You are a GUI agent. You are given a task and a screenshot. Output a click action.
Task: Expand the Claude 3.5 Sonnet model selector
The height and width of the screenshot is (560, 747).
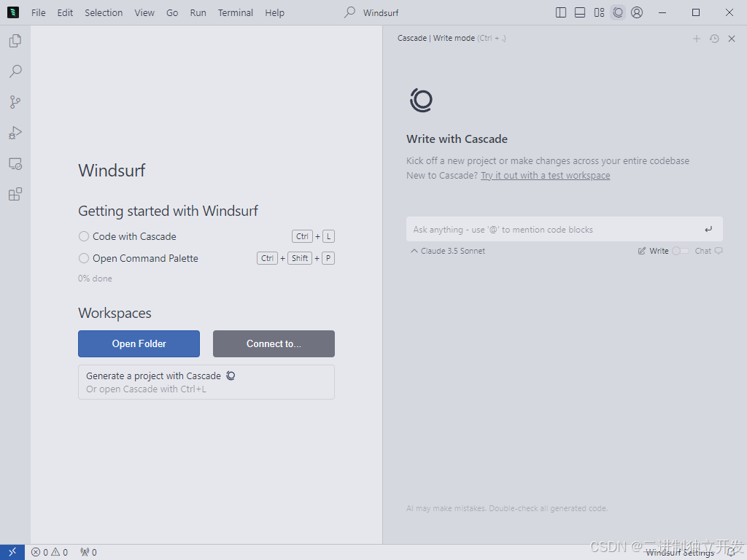pos(448,251)
